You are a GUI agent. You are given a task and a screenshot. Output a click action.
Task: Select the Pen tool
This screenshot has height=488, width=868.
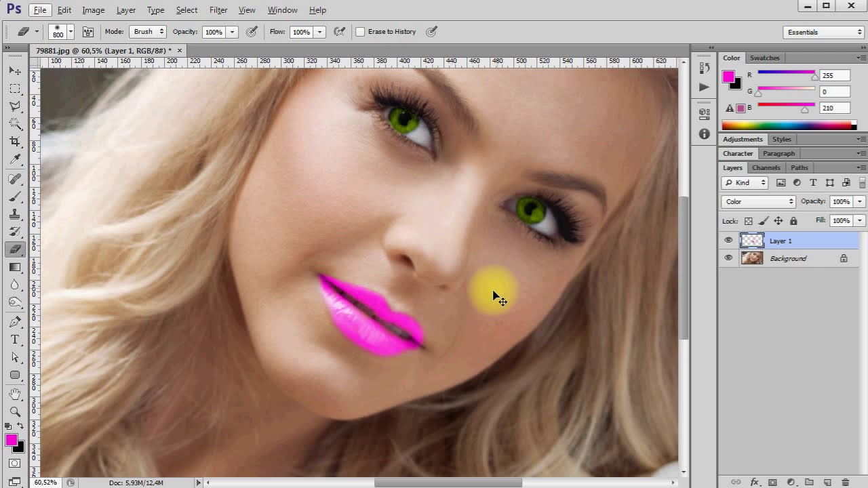[15, 322]
